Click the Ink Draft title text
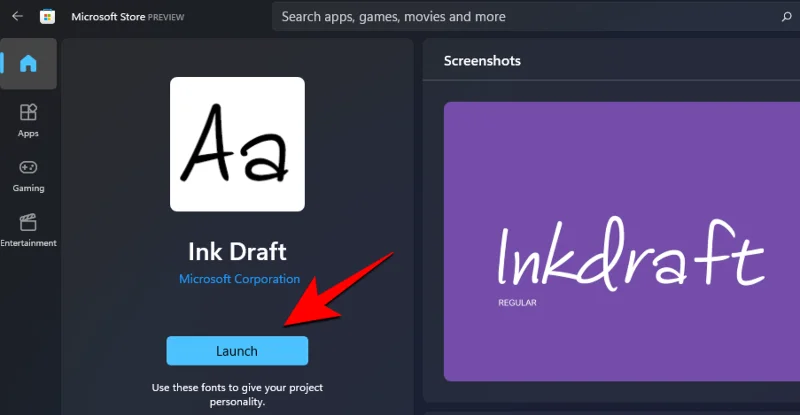 237,252
